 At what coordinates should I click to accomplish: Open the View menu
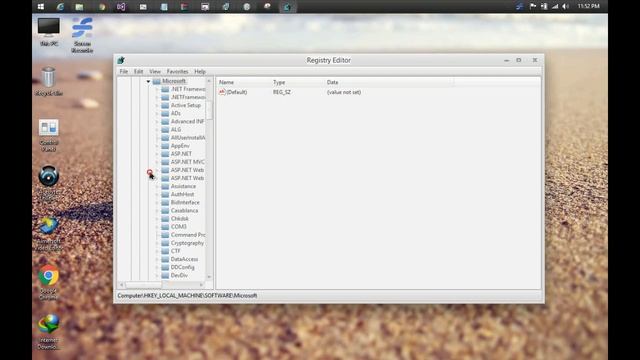(155, 71)
